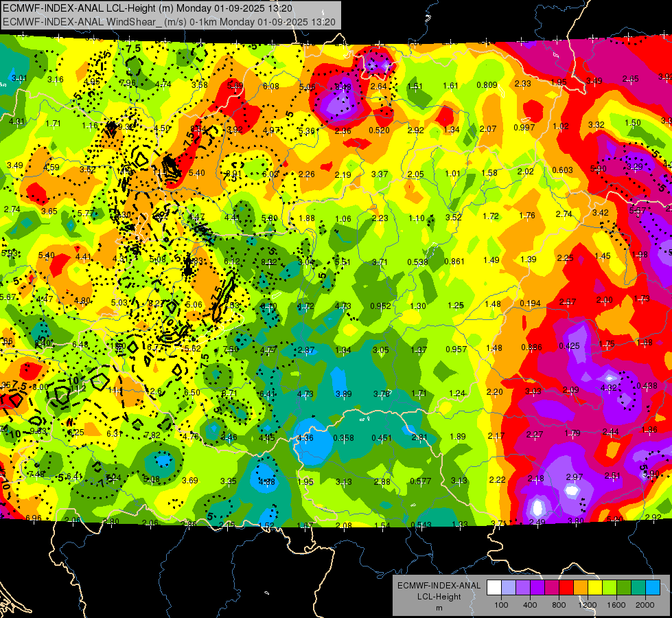
Task: Click the 0.603 shear value on the map
Action: click(562, 170)
